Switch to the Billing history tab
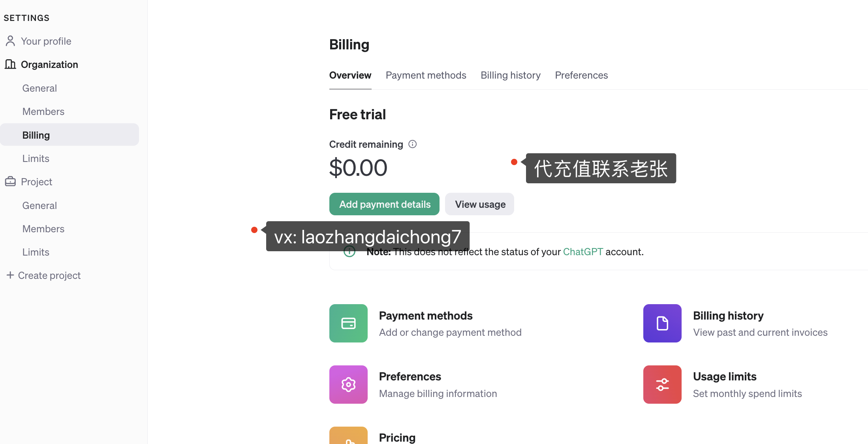This screenshot has height=444, width=868. click(x=511, y=75)
